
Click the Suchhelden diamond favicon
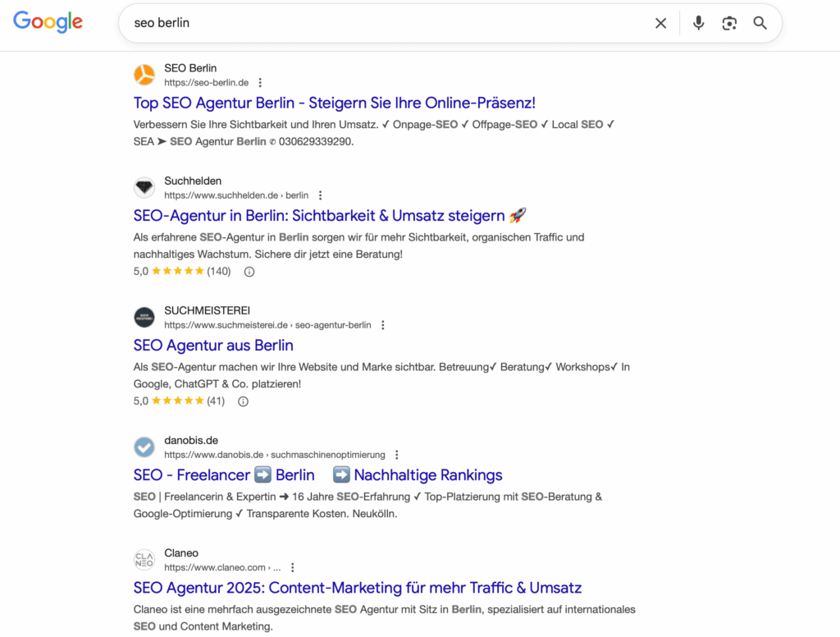(x=144, y=187)
